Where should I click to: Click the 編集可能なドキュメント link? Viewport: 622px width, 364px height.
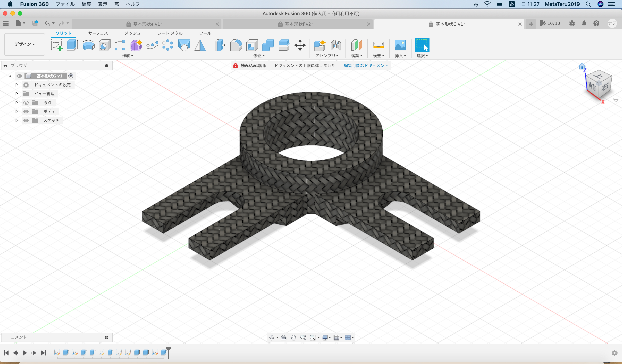(366, 66)
